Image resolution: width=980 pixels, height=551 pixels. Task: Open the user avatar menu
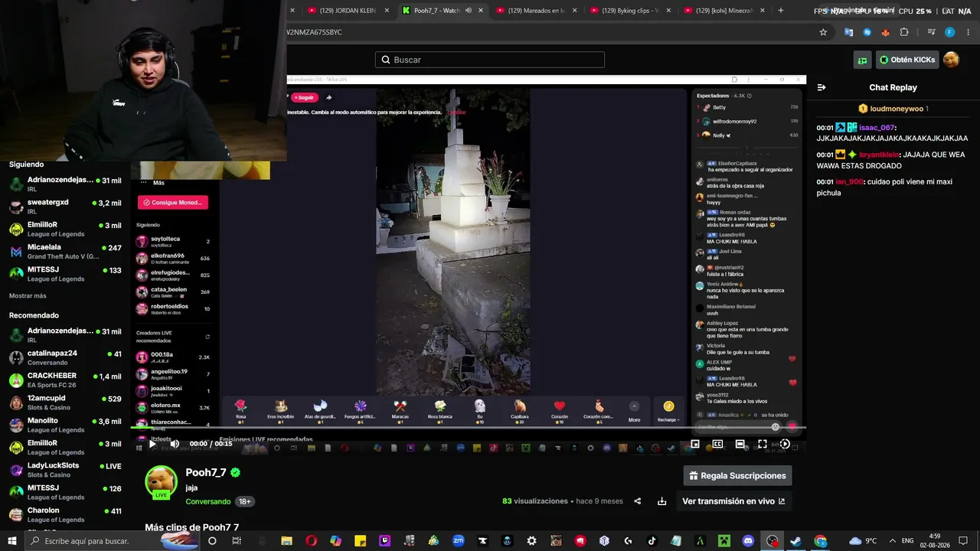point(951,60)
